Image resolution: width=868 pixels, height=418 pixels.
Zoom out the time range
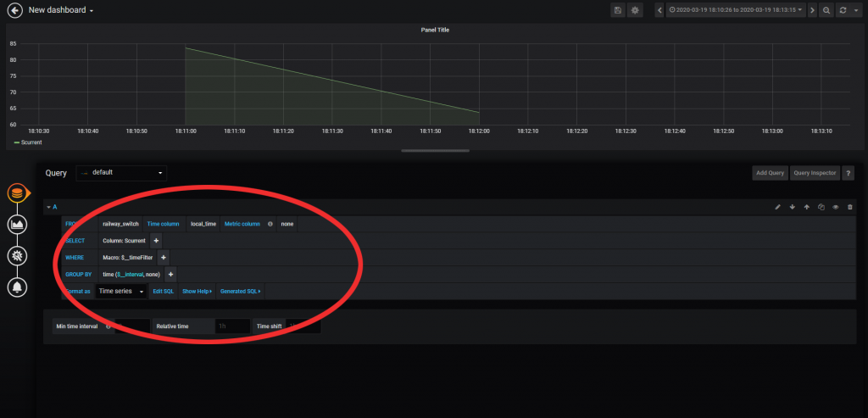click(x=826, y=10)
